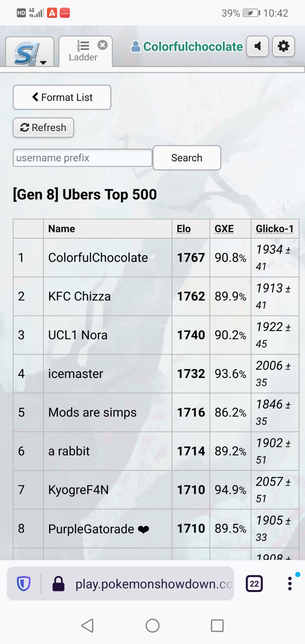This screenshot has height=644, width=305.
Task: Click the Colorfulchocolate username
Action: click(193, 47)
